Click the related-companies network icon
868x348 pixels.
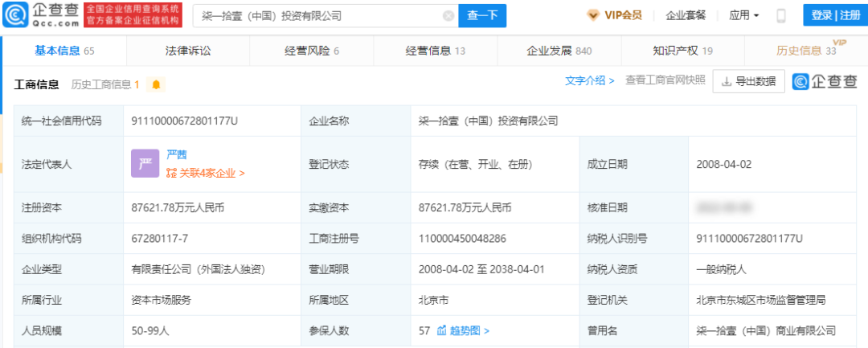(x=172, y=173)
